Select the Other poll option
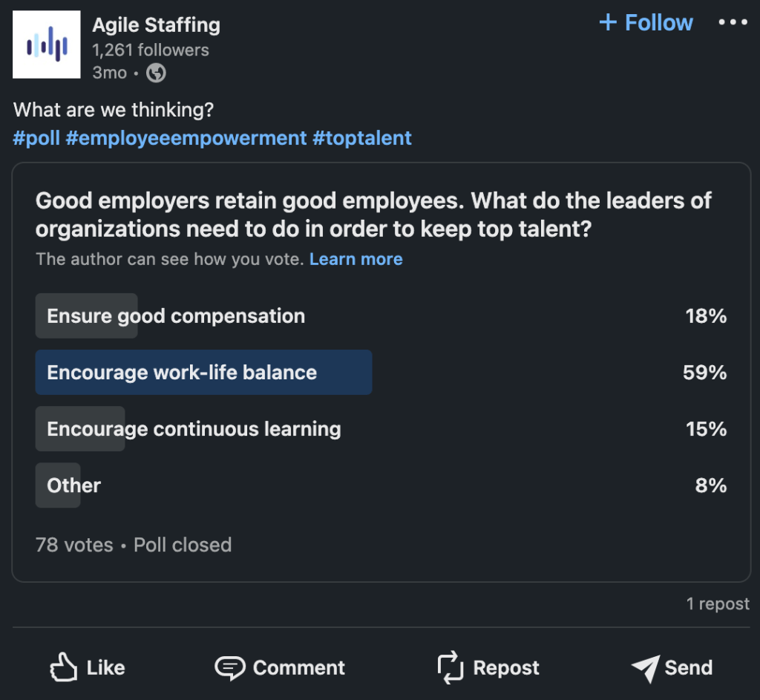760x700 pixels. pos(73,485)
